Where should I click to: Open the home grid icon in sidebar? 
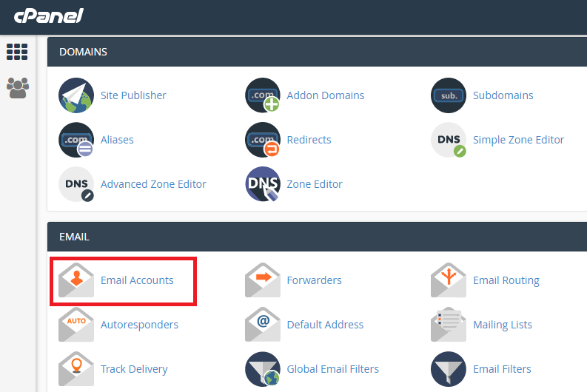[17, 52]
